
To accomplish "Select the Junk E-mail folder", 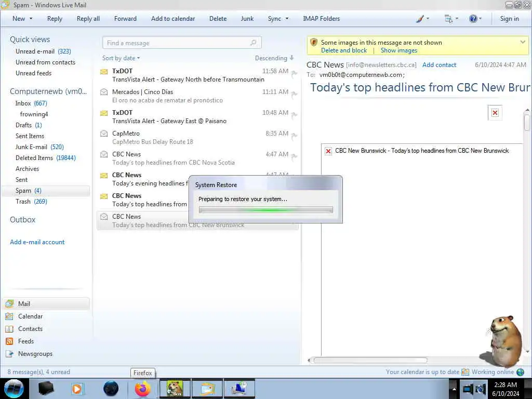I will coord(39,147).
